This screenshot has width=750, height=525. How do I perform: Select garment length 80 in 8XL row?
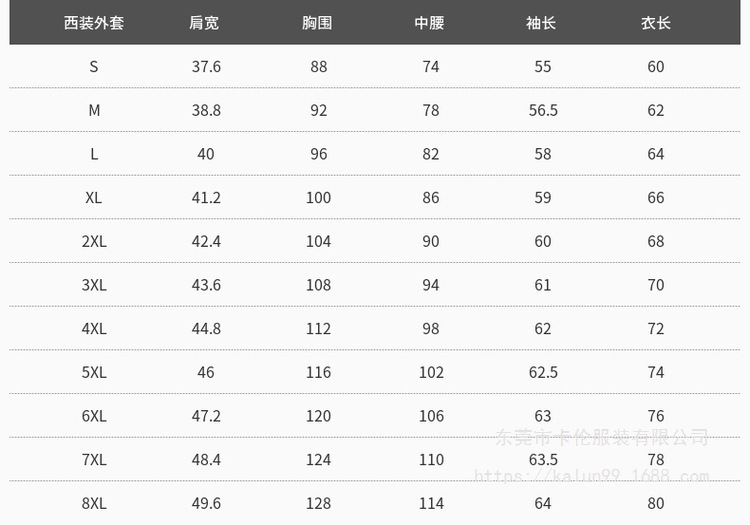click(656, 504)
